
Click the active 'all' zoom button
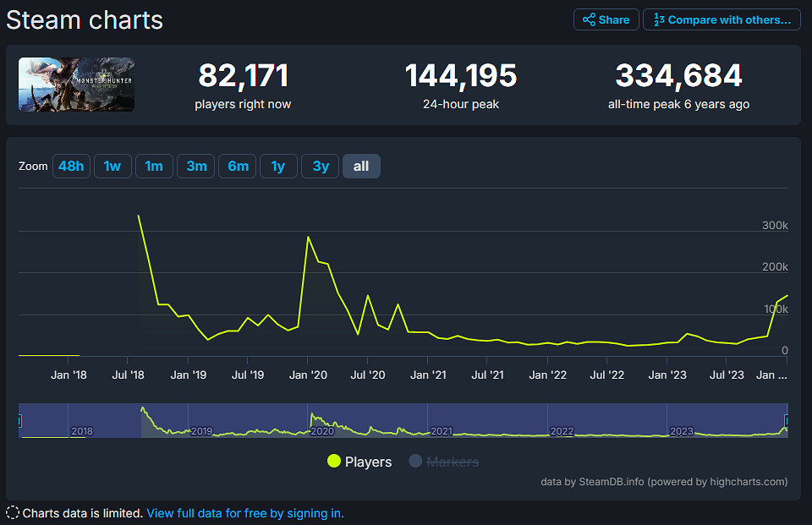click(361, 166)
